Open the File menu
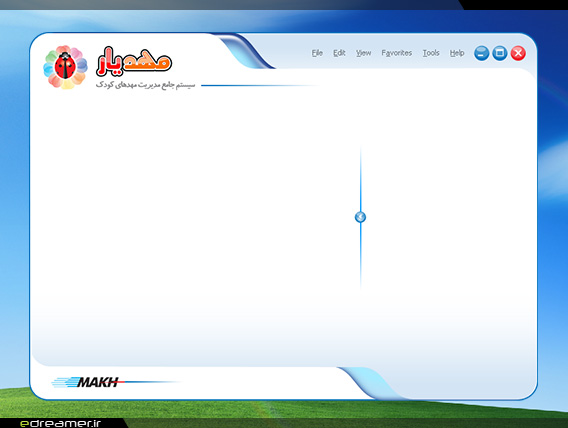 click(317, 53)
